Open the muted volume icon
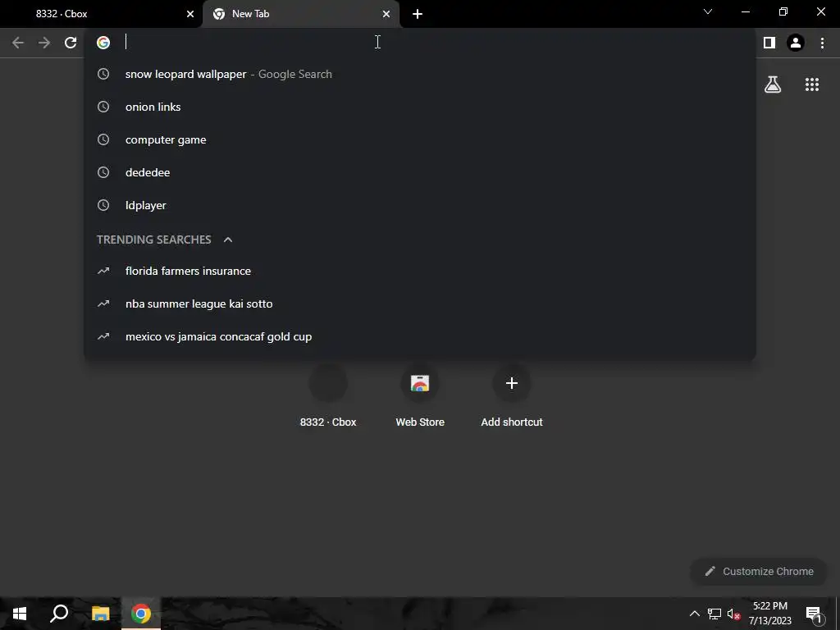Screen dimensions: 840x630 point(734,614)
